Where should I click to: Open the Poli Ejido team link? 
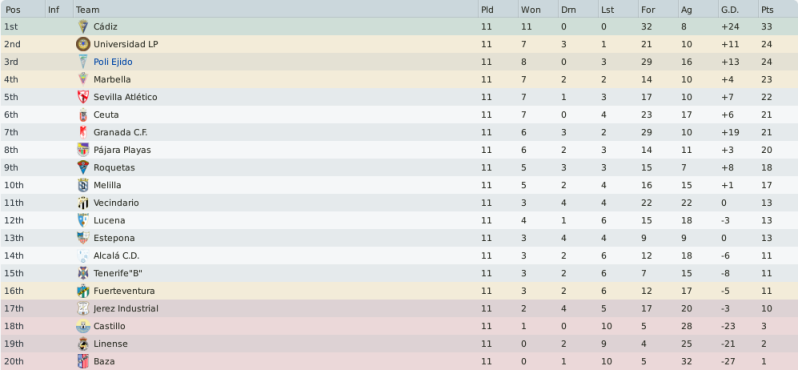[113, 62]
